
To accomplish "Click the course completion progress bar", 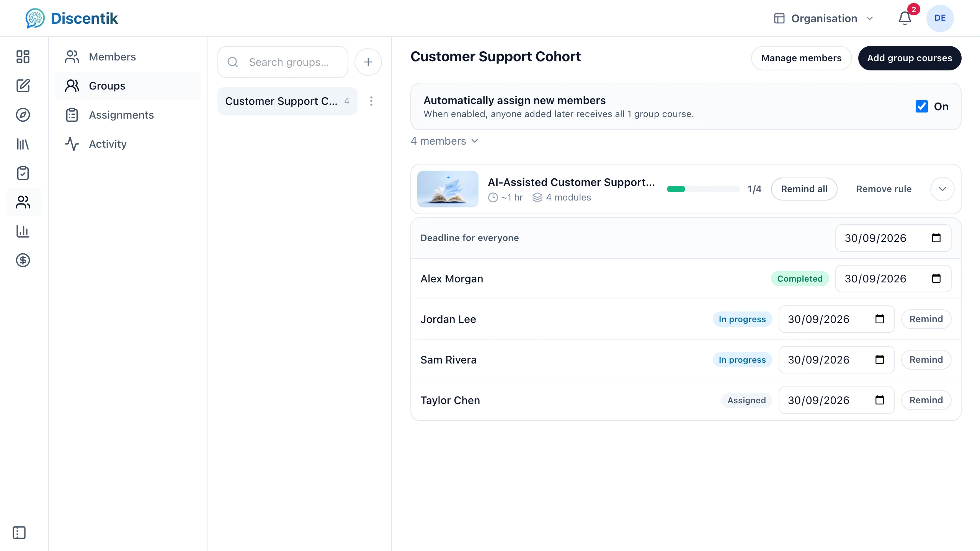I will point(703,189).
